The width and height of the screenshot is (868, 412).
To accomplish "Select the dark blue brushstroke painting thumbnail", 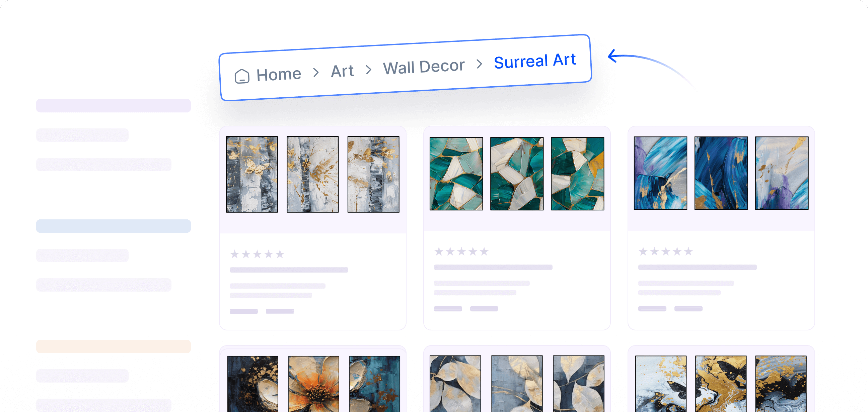I will tap(721, 173).
